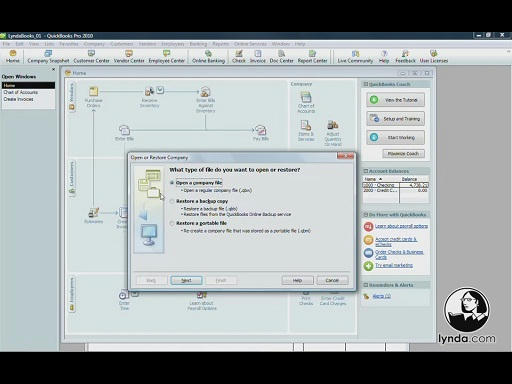Open the Vendor Center icon
Image resolution: width=512 pixels, height=384 pixels.
[129, 56]
